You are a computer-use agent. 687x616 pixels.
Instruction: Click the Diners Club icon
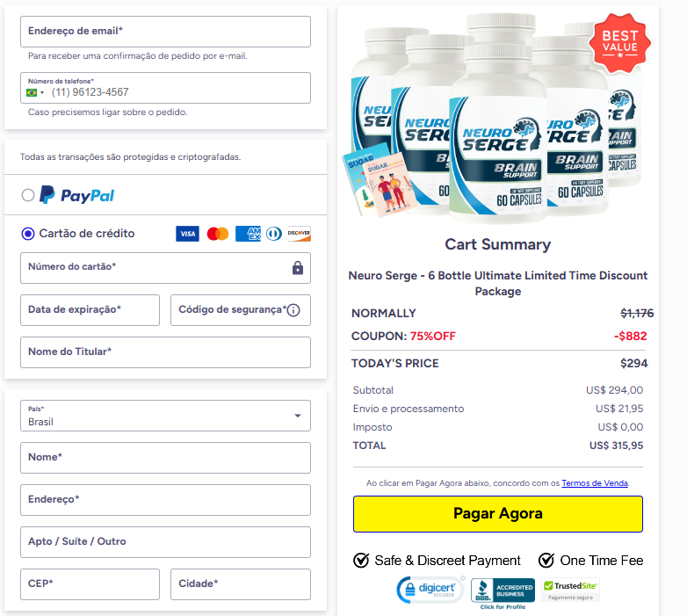(274, 234)
